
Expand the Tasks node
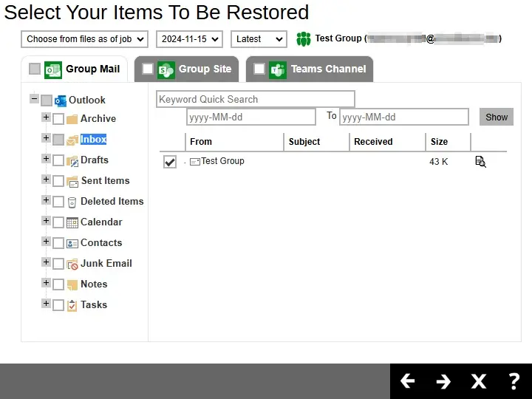tap(46, 304)
